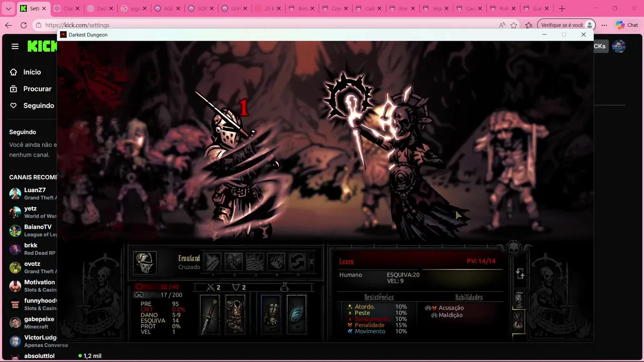Open yetz recommended channel
Viewport: 644px width, 362px height.
(33, 212)
